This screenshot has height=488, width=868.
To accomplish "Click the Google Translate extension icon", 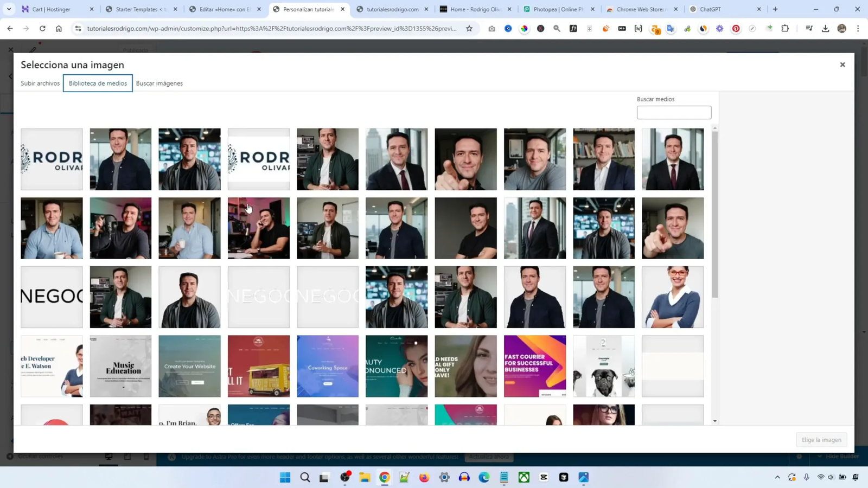I will click(671, 28).
